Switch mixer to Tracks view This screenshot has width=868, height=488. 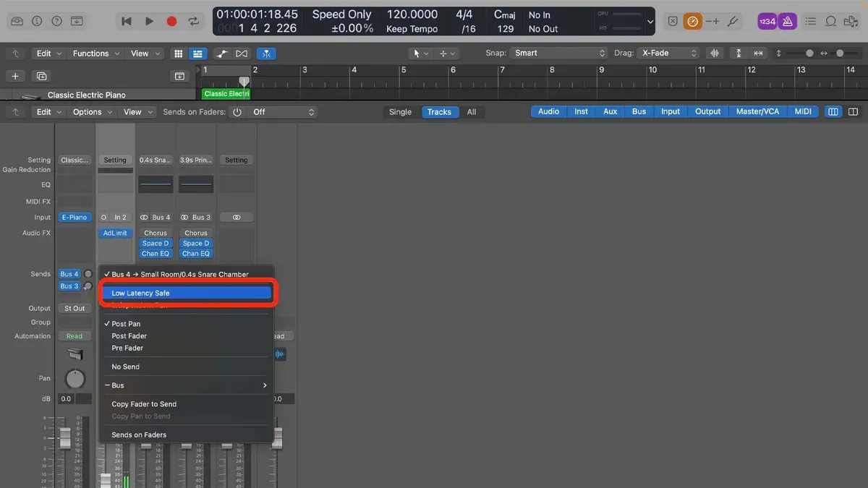(x=439, y=112)
